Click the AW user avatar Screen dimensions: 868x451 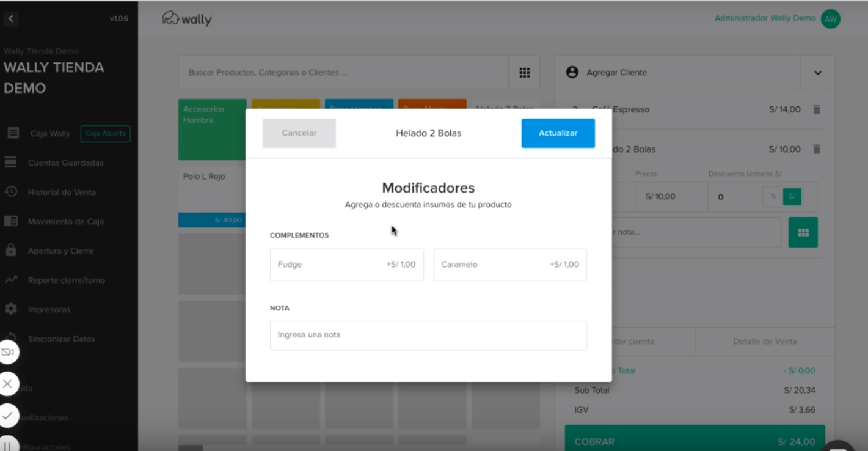pos(830,19)
